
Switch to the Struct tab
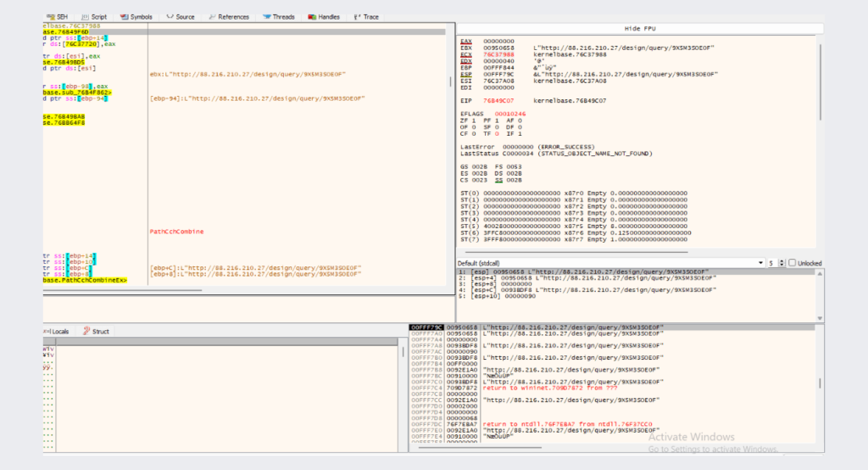pyautogui.click(x=97, y=332)
